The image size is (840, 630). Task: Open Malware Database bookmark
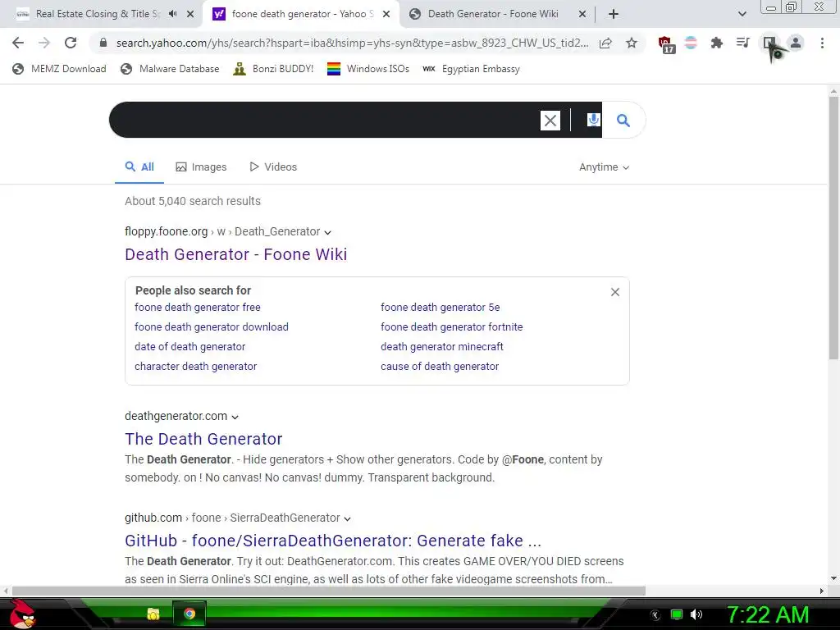coord(170,69)
